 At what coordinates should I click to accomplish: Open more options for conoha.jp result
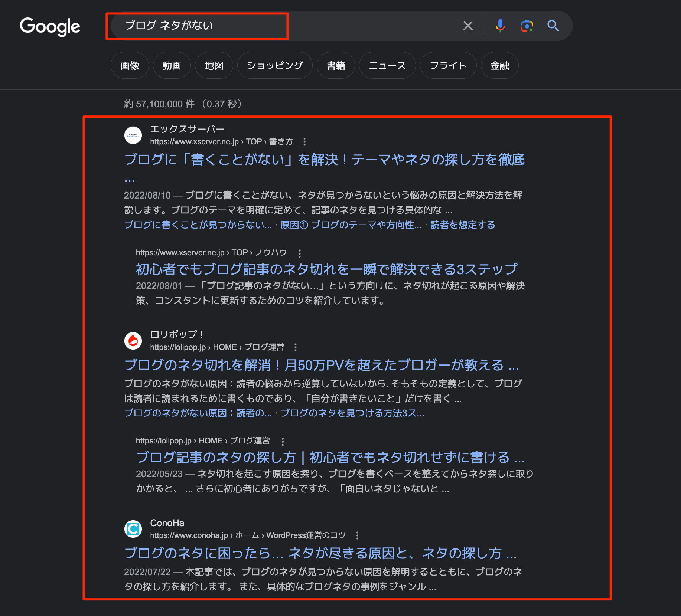357,535
